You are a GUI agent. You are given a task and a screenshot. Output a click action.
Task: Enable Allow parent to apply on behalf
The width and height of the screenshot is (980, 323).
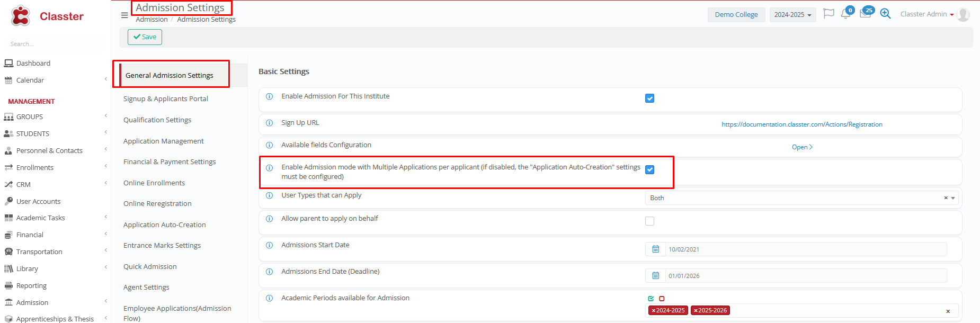(649, 221)
